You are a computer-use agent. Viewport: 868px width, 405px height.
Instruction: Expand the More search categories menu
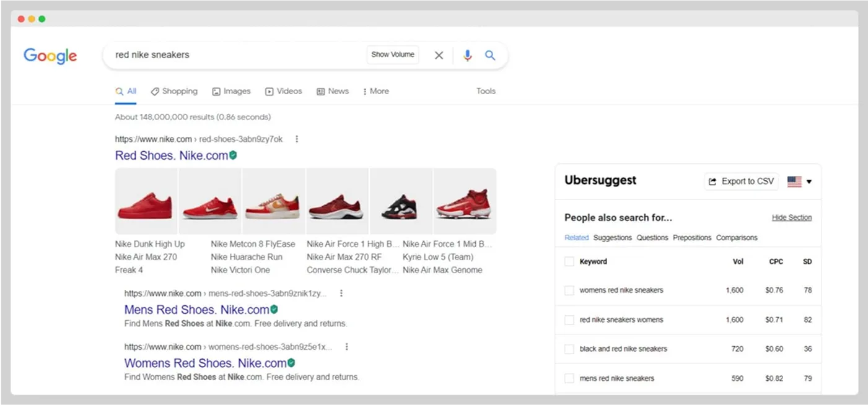click(375, 91)
